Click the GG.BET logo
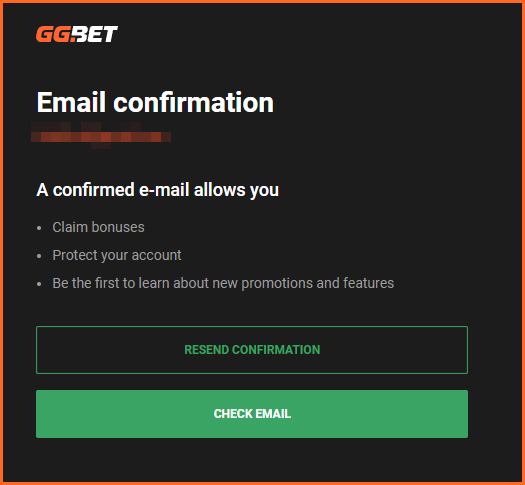The width and height of the screenshot is (525, 485). [x=77, y=34]
